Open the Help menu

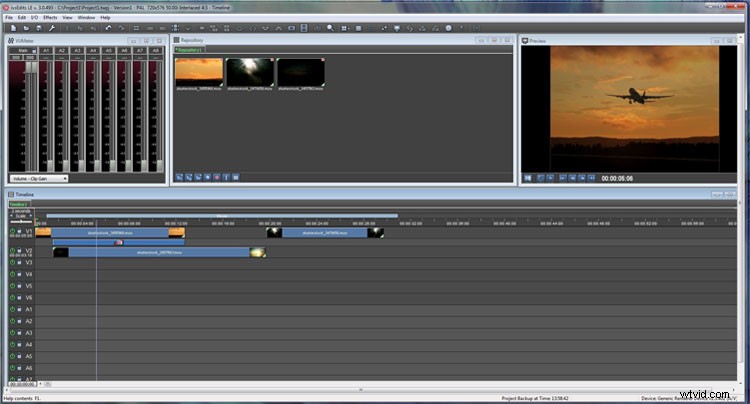point(106,18)
